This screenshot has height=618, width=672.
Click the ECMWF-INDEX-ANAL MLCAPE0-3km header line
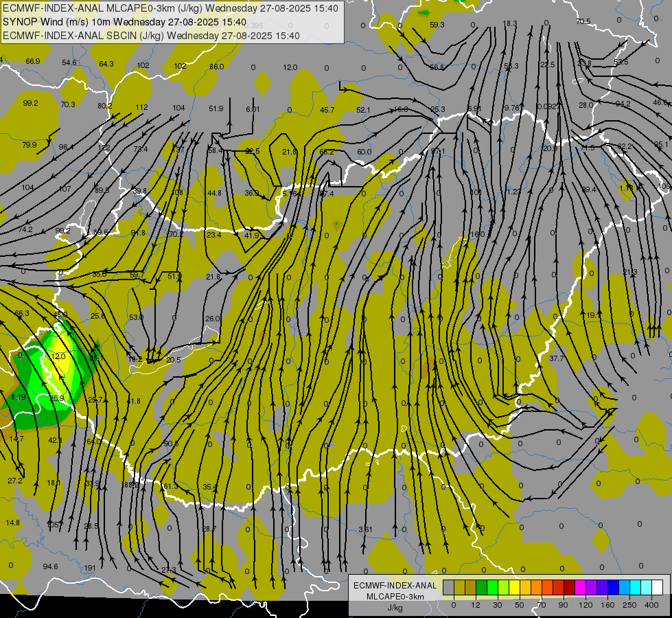coord(170,8)
